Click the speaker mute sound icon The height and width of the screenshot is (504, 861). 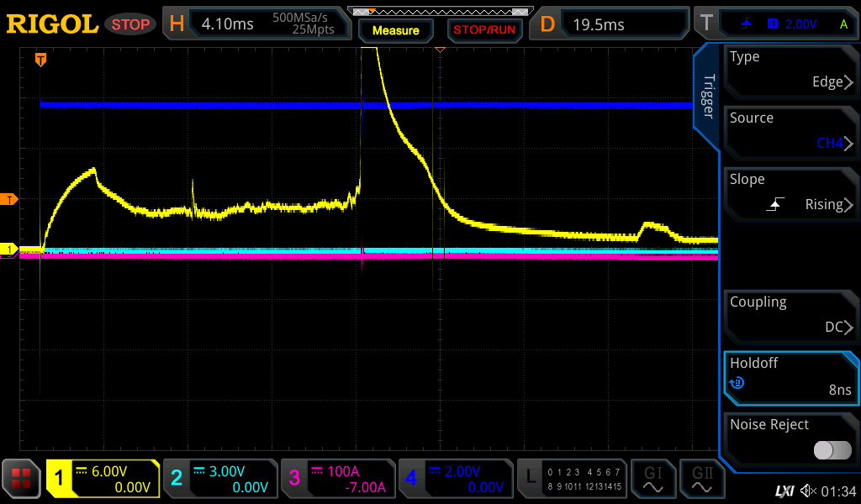808,491
